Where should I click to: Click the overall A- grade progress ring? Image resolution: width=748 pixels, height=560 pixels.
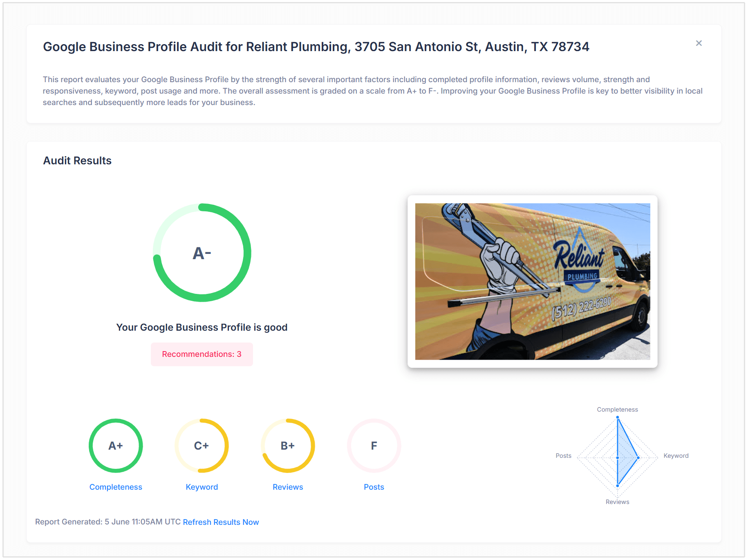(202, 253)
